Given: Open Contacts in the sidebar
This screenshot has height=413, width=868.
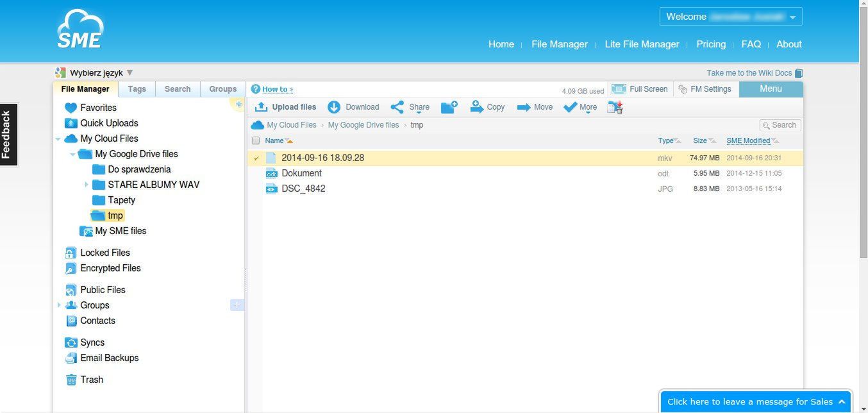Looking at the screenshot, I should (90, 321).
